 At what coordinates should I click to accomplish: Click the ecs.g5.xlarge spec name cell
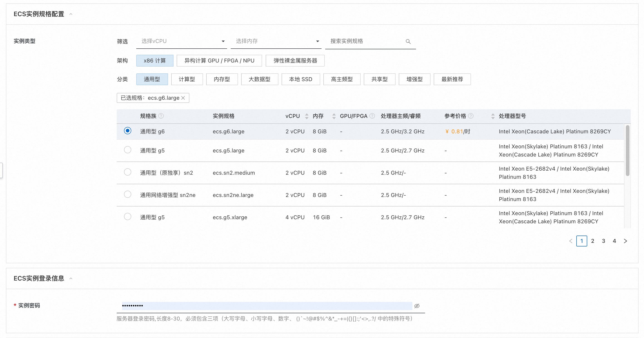click(230, 217)
